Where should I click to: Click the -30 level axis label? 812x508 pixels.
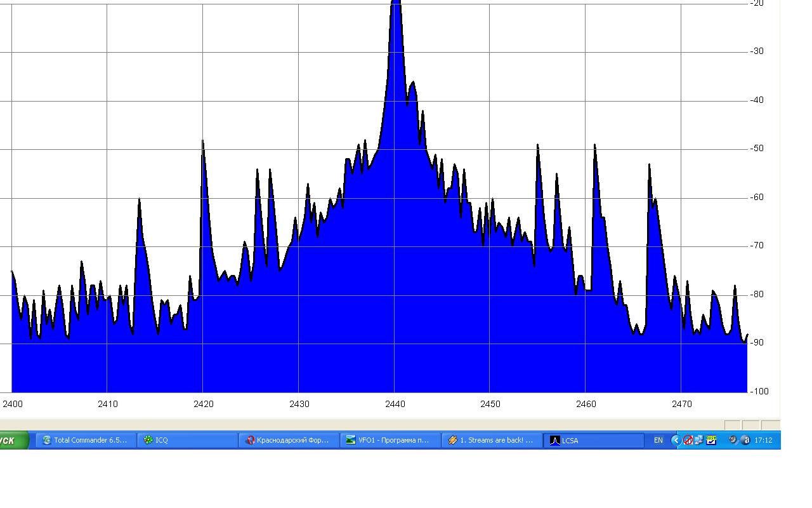[757, 51]
